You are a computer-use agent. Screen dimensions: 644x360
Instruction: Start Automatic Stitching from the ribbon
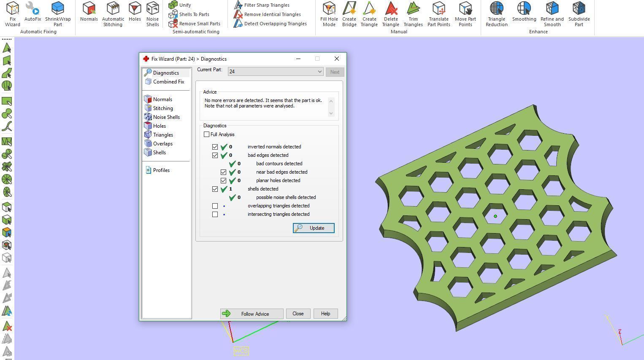pos(113,14)
